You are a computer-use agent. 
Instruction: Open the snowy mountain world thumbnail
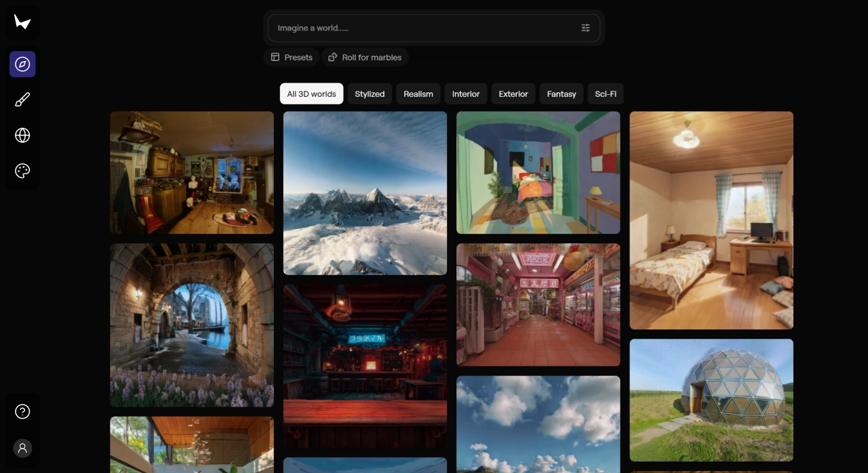[x=365, y=193]
